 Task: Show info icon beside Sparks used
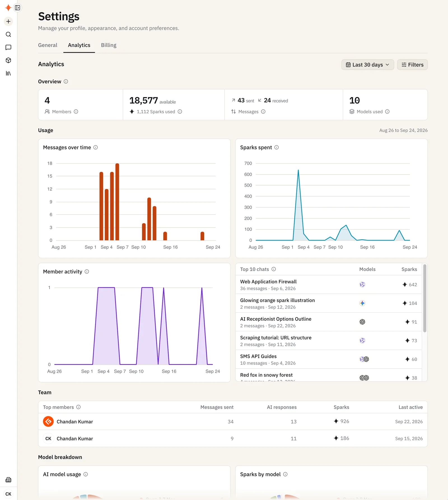click(180, 112)
